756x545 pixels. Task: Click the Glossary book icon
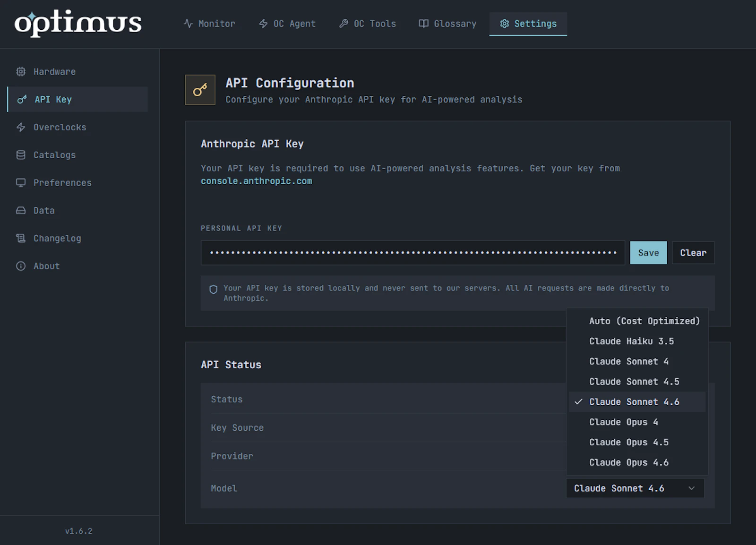point(424,24)
